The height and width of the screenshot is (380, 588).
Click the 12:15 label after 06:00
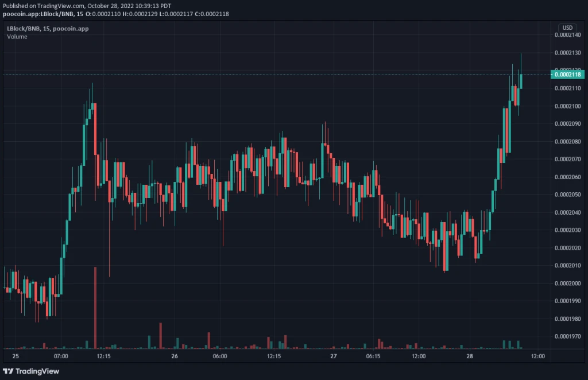click(274, 356)
